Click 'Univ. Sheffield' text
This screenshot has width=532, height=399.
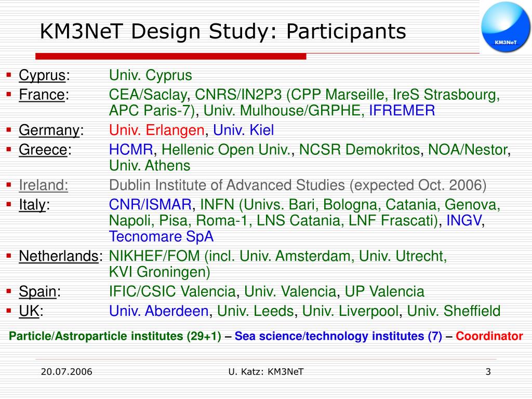tap(454, 311)
